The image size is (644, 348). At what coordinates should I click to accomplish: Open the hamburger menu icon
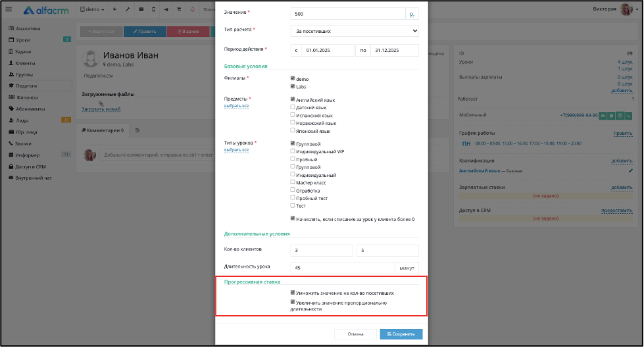(9, 9)
